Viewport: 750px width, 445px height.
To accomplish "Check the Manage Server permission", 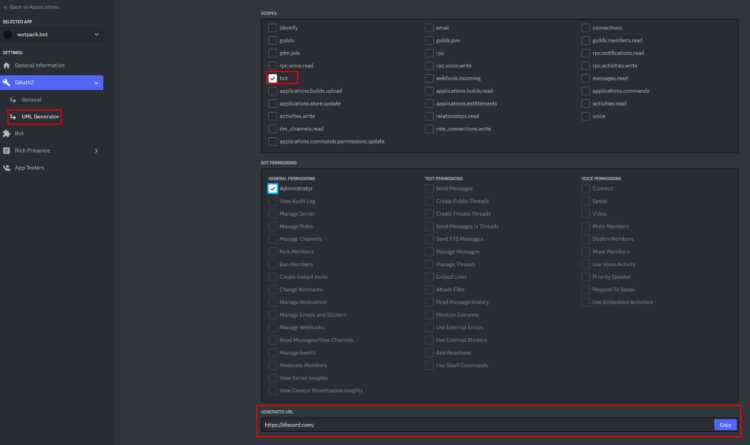I will (x=273, y=214).
